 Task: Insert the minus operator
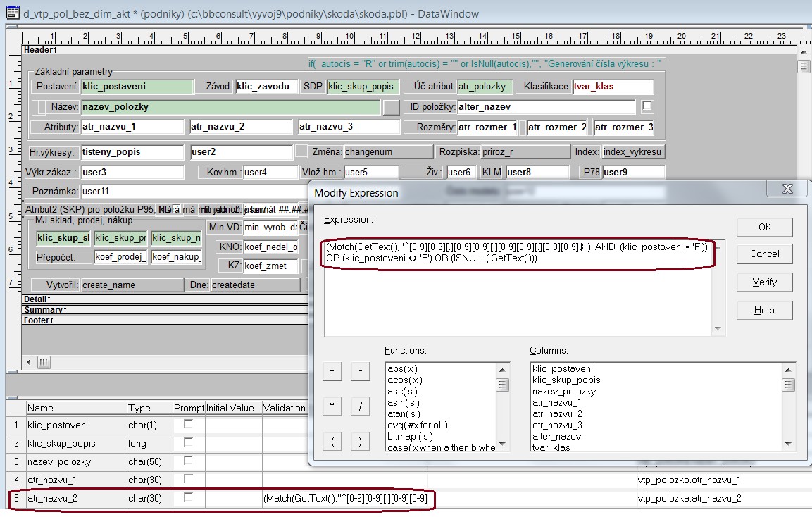tap(361, 371)
